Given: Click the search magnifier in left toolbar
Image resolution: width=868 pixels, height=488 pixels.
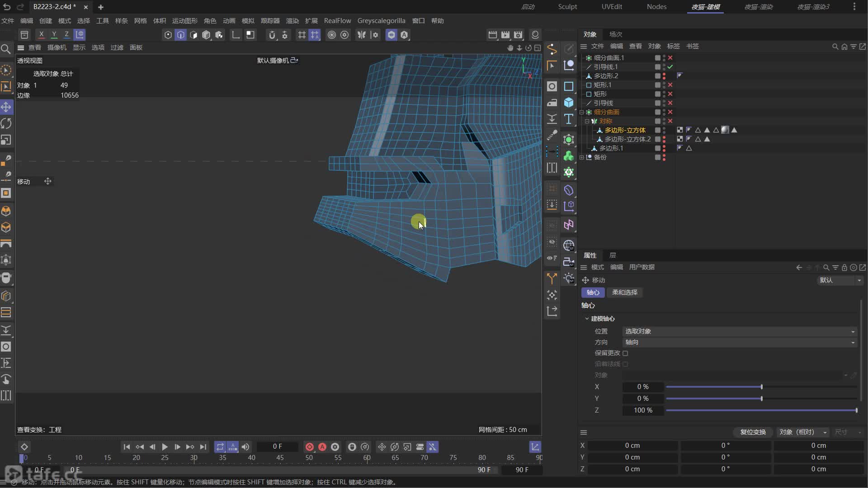Looking at the screenshot, I should click(x=6, y=49).
